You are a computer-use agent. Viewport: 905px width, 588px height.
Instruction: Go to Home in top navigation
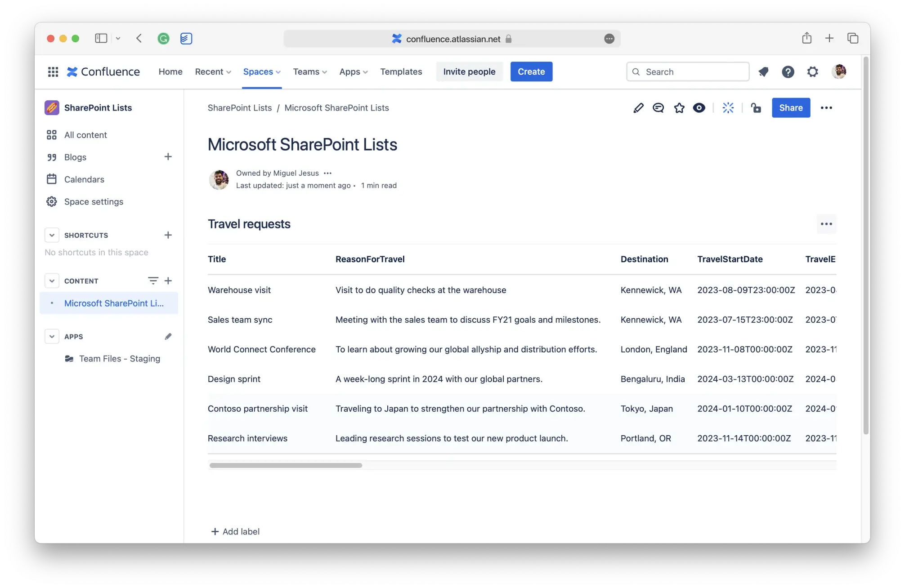pyautogui.click(x=170, y=72)
